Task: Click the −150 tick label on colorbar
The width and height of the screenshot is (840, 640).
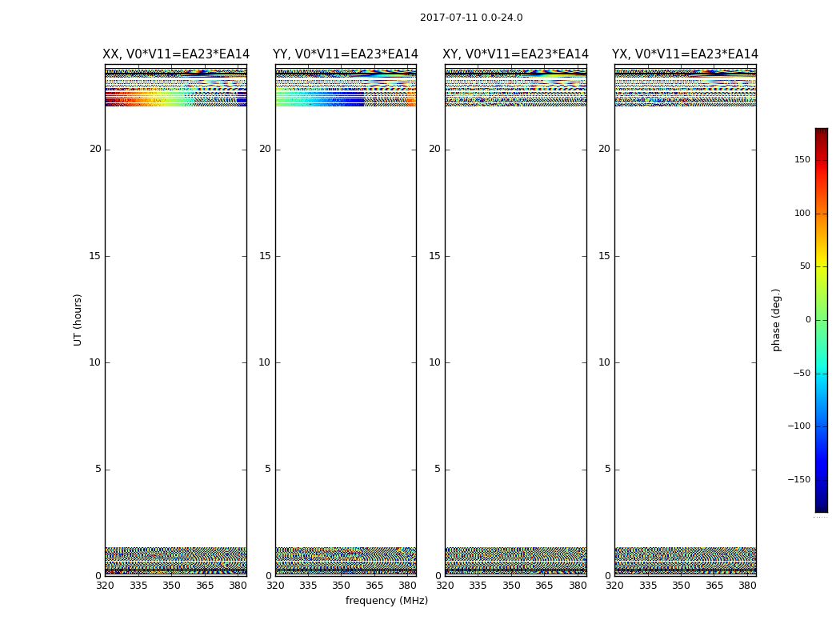Action: click(x=799, y=479)
